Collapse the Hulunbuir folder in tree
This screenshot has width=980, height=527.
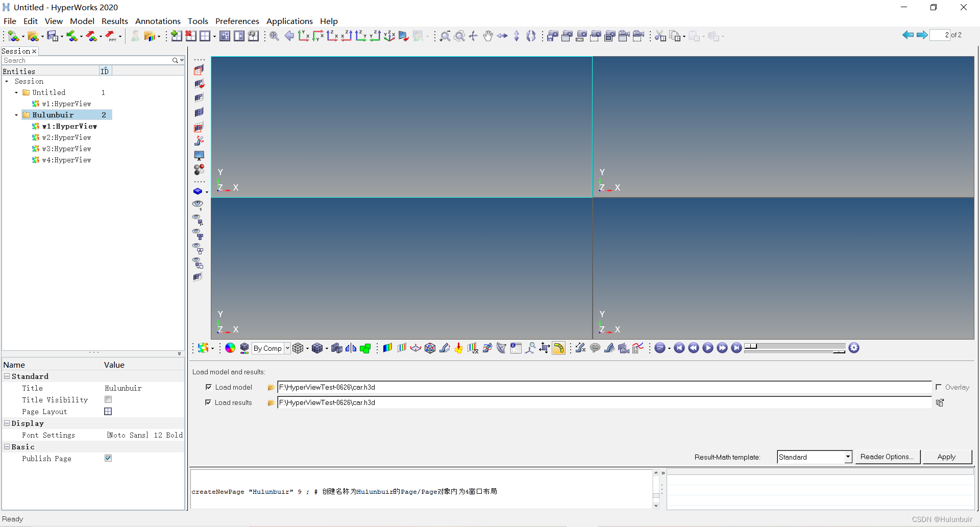point(16,115)
